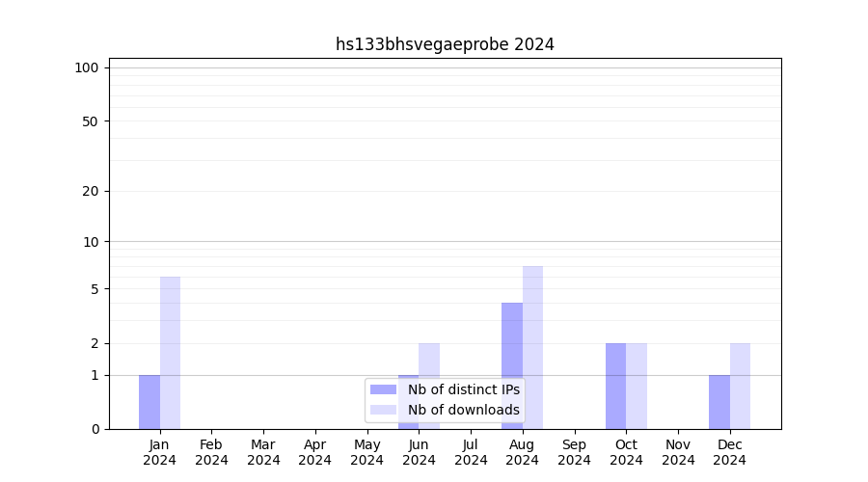Select the 'Nb of distinct IPs' legend label
This screenshot has width=868, height=482.
pyautogui.click(x=463, y=389)
